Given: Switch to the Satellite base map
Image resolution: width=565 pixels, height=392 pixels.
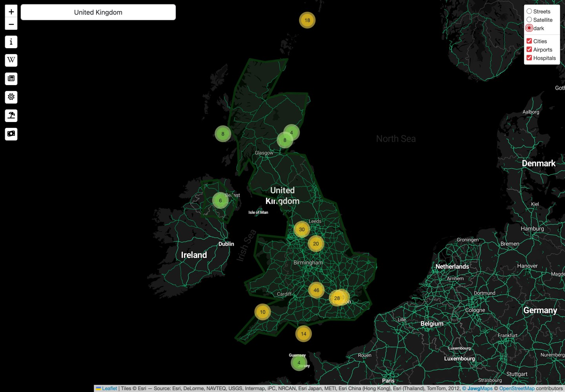Looking at the screenshot, I should tap(529, 20).
